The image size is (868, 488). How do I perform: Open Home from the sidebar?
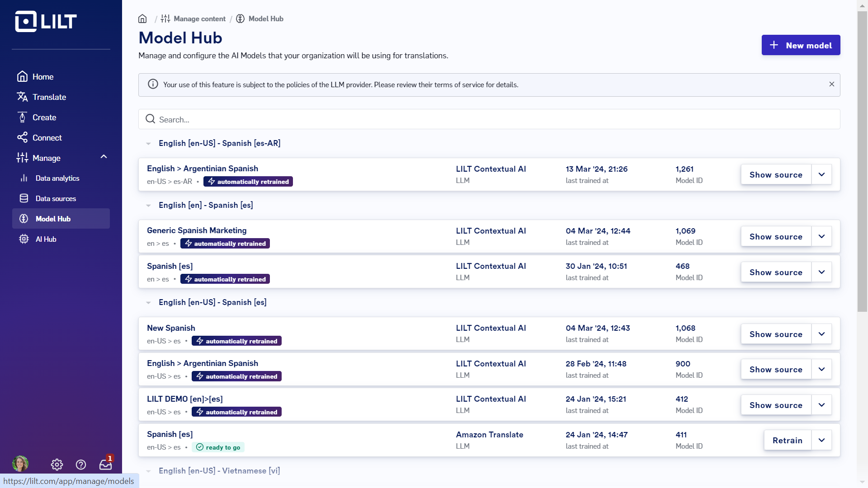(x=35, y=77)
